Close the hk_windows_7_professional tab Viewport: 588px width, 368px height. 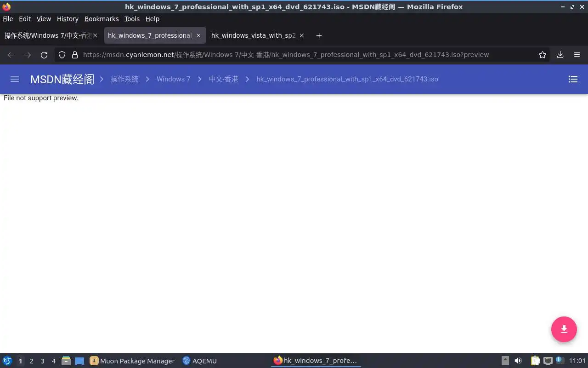[x=198, y=35]
